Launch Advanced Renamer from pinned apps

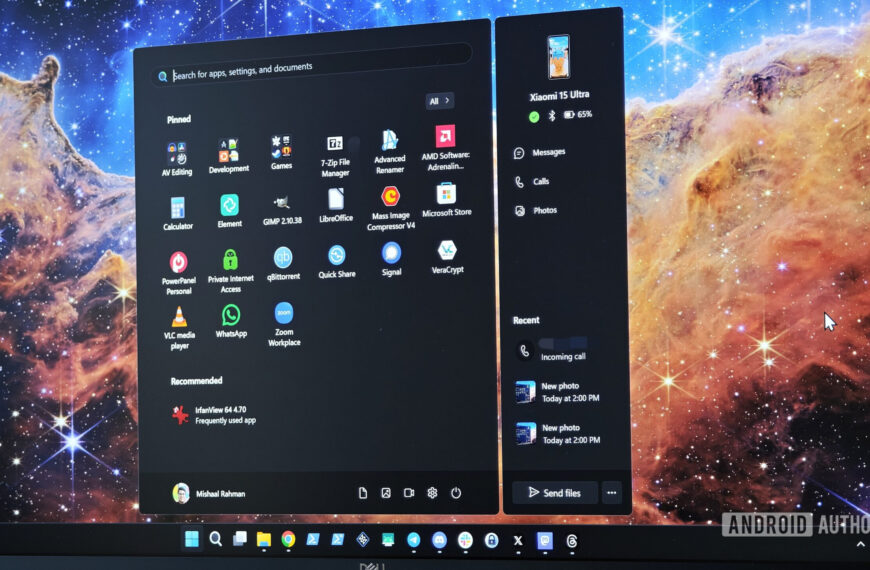[390, 152]
